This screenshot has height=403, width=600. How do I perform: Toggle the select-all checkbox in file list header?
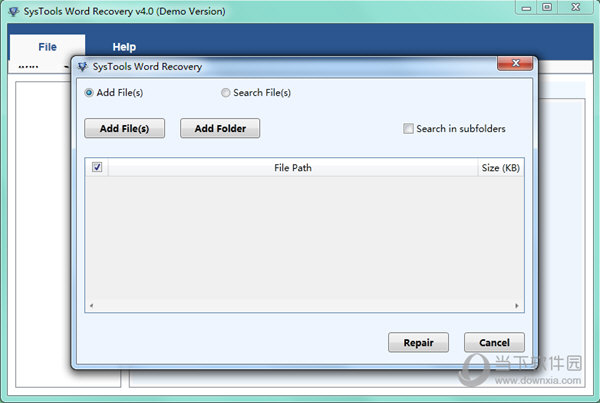[x=97, y=167]
